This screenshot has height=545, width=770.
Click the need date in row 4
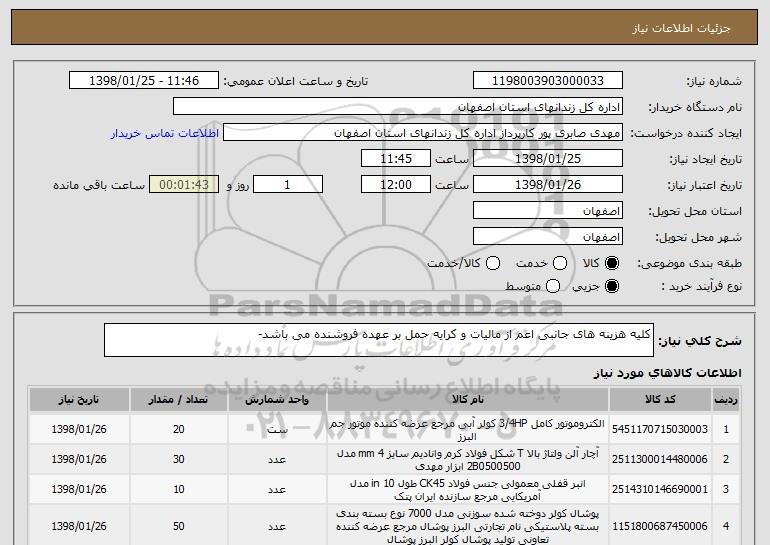click(79, 526)
